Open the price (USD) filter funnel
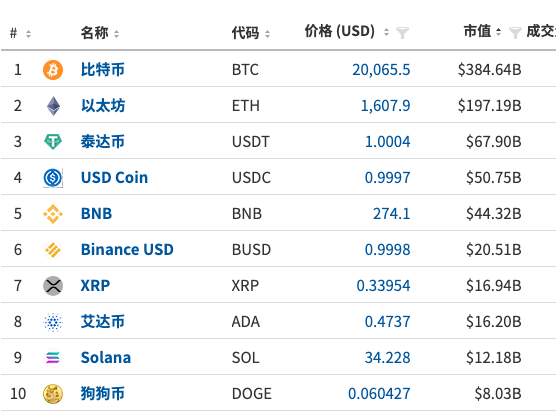This screenshot has width=556, height=413. coord(402,33)
